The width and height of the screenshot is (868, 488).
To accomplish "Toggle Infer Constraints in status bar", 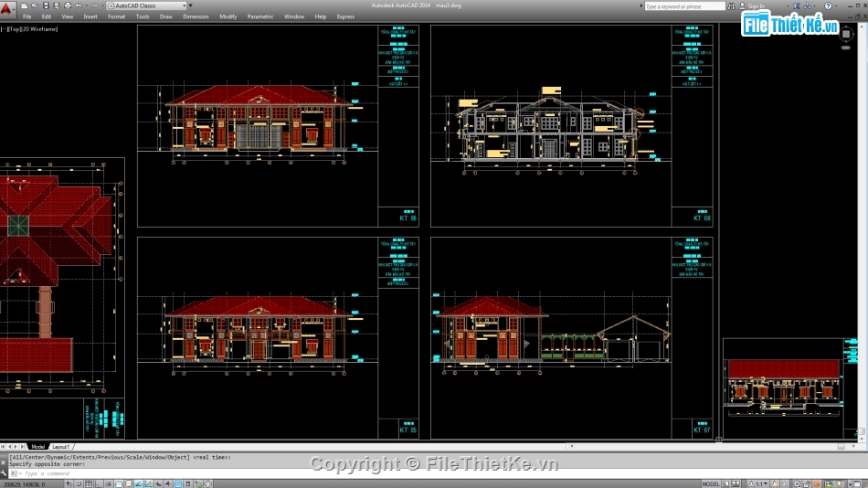I will coord(69,483).
